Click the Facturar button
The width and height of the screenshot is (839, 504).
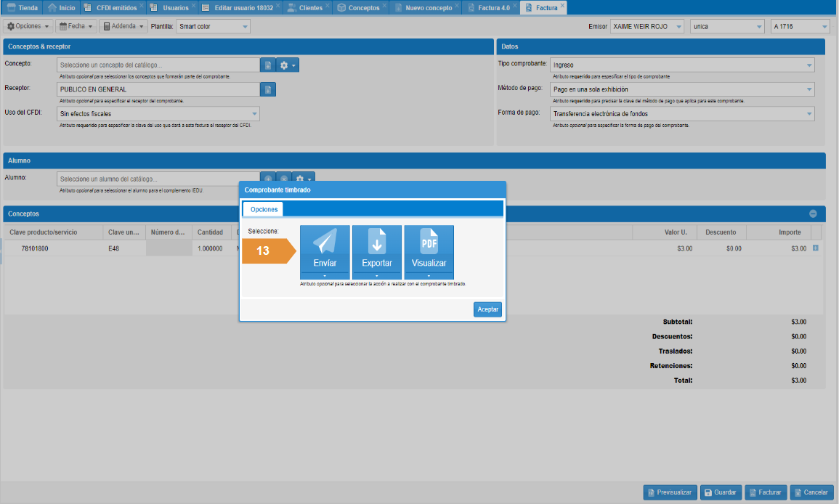point(765,492)
